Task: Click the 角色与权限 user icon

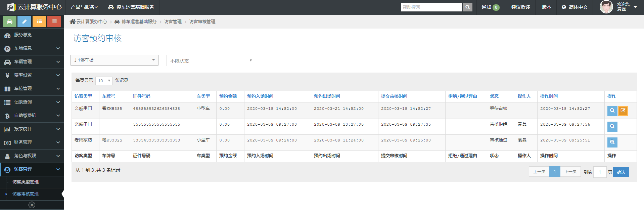Action: tap(7, 156)
